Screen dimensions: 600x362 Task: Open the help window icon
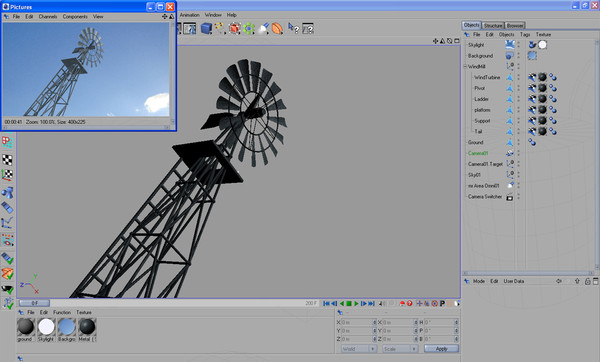308,28
